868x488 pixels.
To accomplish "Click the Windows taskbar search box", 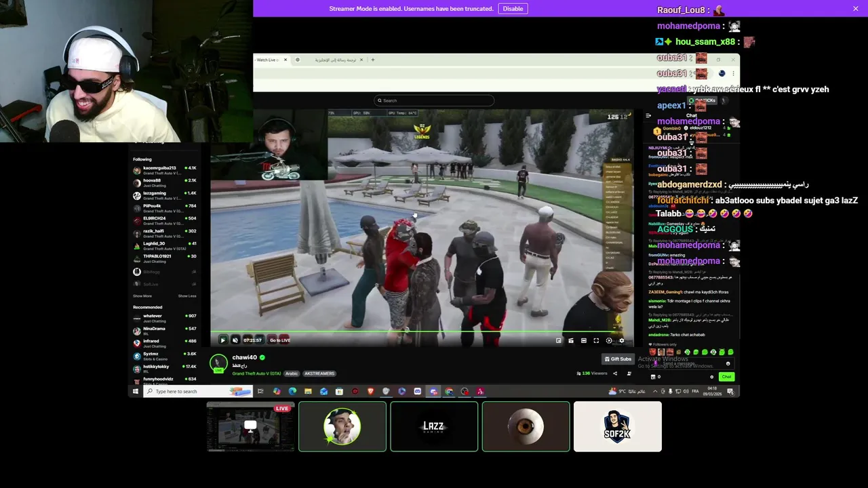I will [198, 391].
